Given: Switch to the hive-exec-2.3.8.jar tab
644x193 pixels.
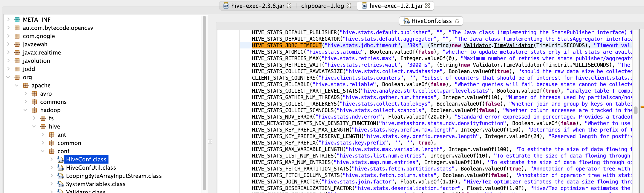Looking at the screenshot, I should pos(258,6).
